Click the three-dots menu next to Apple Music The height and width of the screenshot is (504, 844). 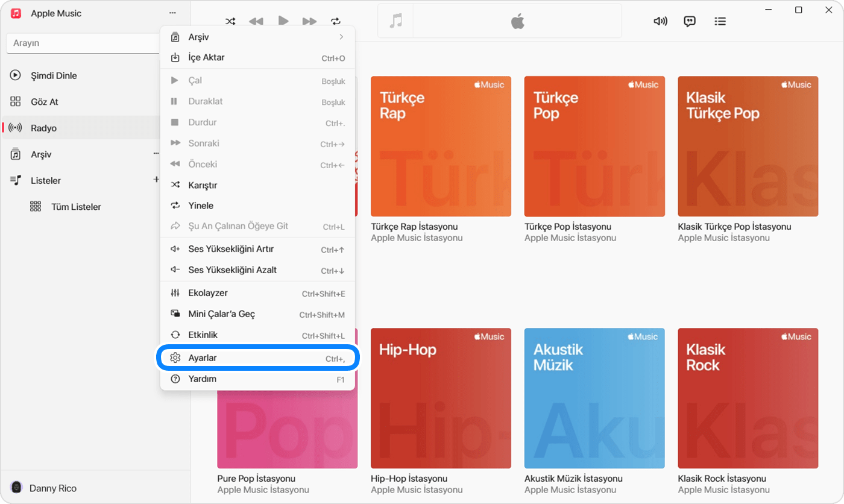pos(173,13)
